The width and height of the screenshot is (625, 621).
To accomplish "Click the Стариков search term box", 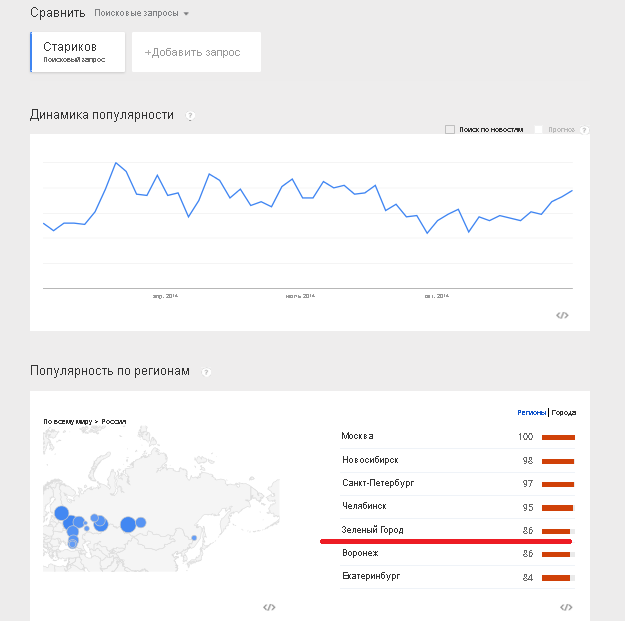I will tap(78, 52).
